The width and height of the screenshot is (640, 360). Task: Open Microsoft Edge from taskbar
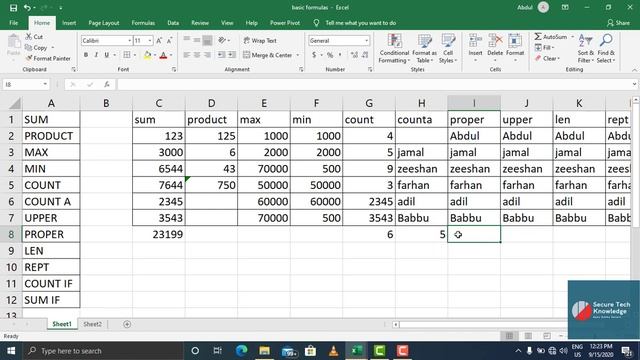pyautogui.click(x=242, y=351)
